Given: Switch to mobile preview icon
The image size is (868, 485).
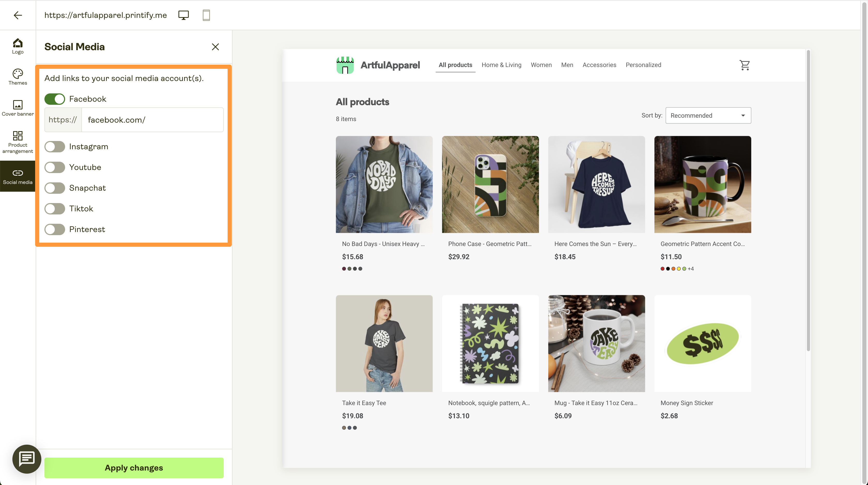Looking at the screenshot, I should pyautogui.click(x=206, y=15).
